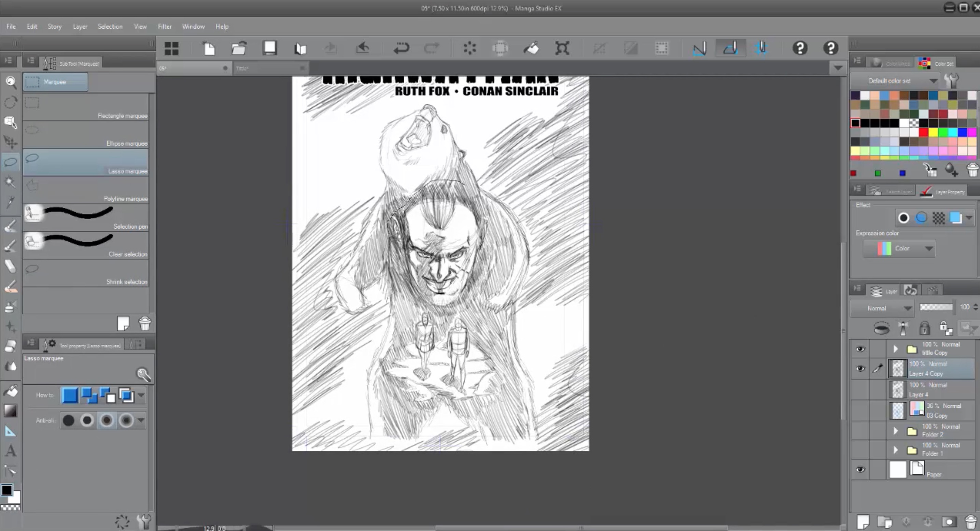
Task: Select the Ruler tool
Action: (x=11, y=431)
